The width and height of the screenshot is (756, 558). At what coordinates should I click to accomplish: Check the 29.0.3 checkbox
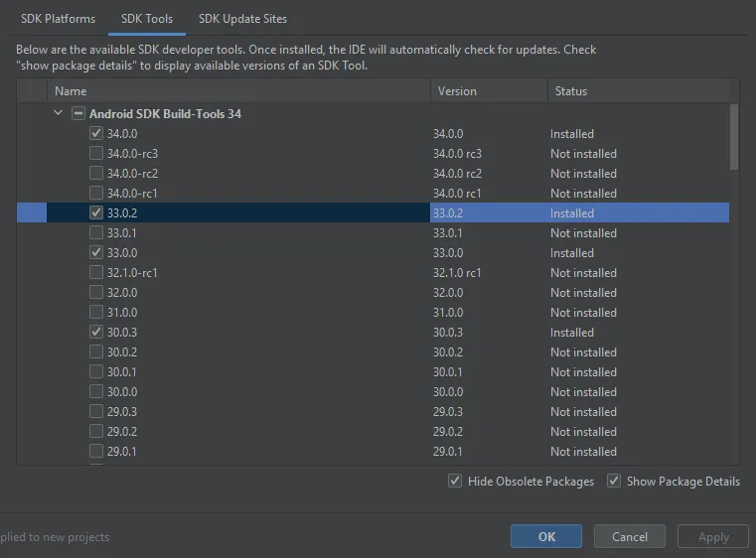click(96, 411)
